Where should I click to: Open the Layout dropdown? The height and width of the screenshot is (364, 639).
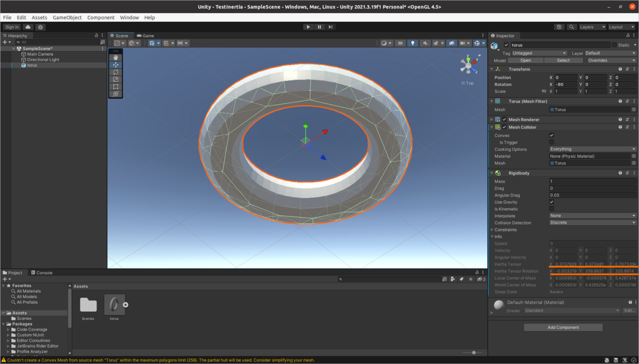pyautogui.click(x=622, y=27)
